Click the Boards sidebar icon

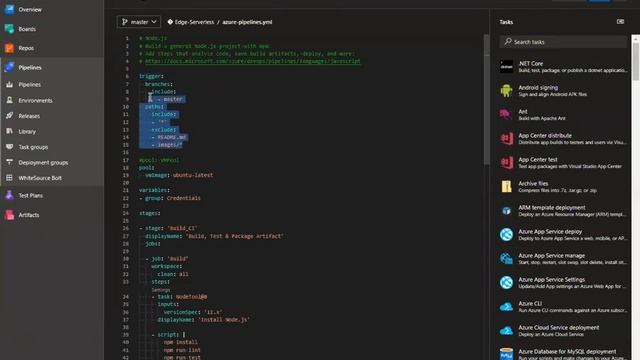click(9, 29)
